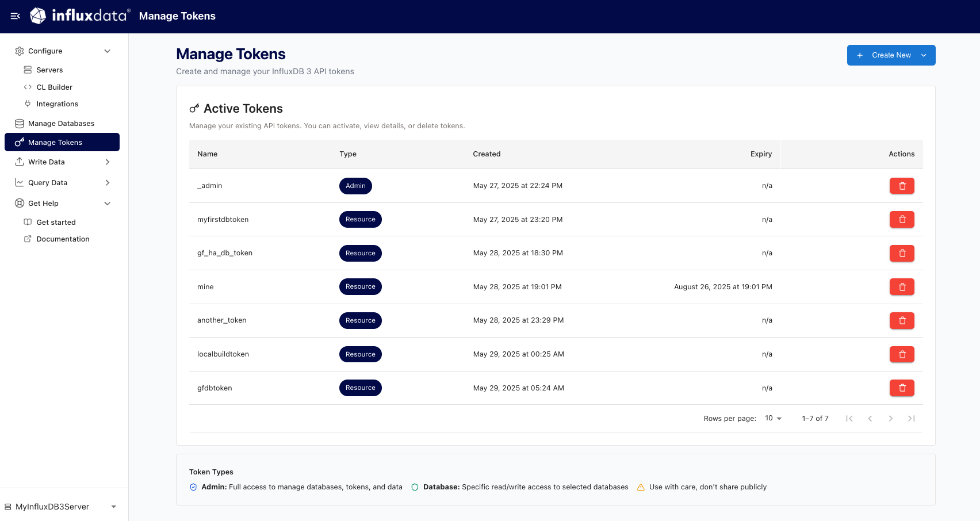Image resolution: width=980 pixels, height=521 pixels.
Task: Delete the another_token token
Action: coord(902,320)
